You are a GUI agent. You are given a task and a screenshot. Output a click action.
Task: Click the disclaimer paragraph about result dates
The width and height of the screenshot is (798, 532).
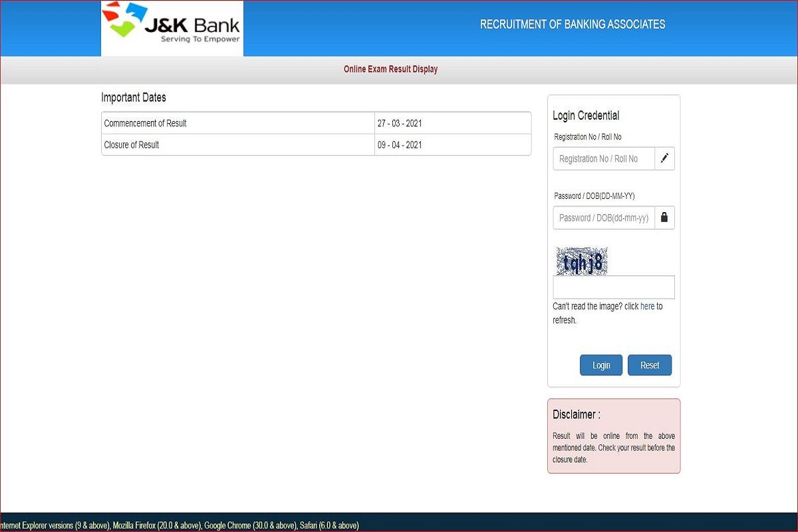pyautogui.click(x=614, y=448)
